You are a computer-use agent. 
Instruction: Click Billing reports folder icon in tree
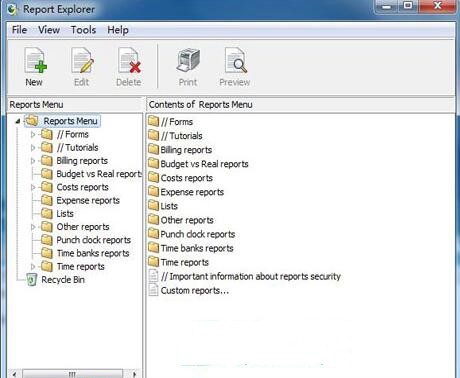click(47, 161)
